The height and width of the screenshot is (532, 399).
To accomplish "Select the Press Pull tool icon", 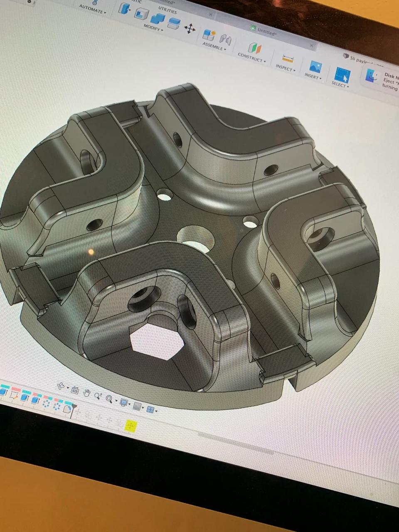I will coord(124,8).
